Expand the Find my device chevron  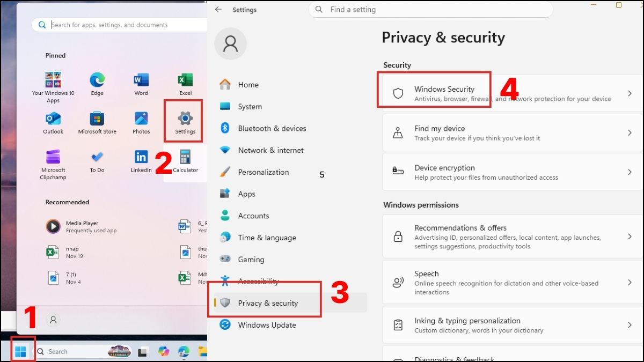coord(630,133)
